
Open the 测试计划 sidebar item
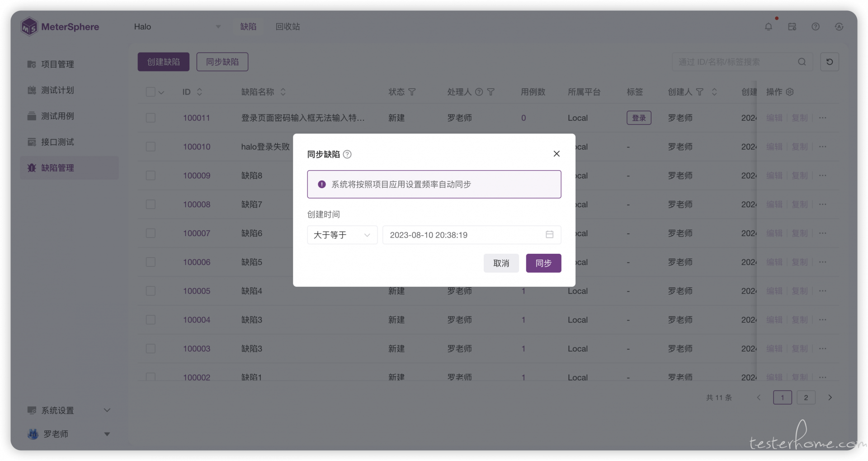(69, 90)
